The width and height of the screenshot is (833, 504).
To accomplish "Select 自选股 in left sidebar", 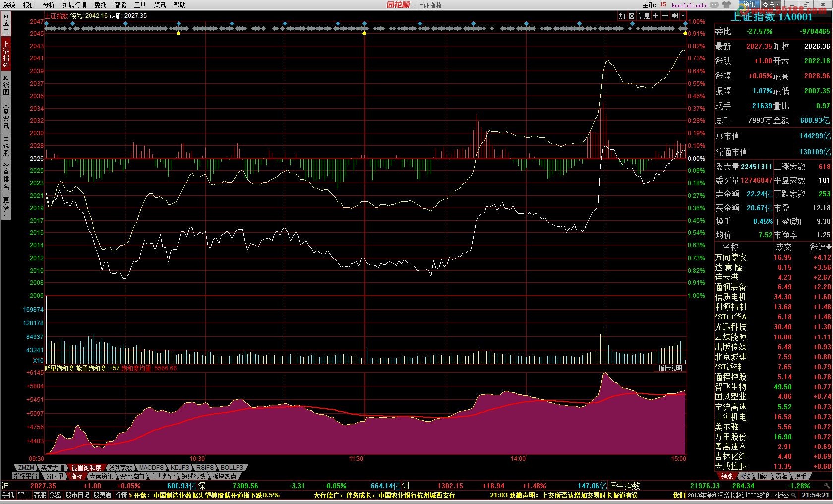I will point(6,146).
